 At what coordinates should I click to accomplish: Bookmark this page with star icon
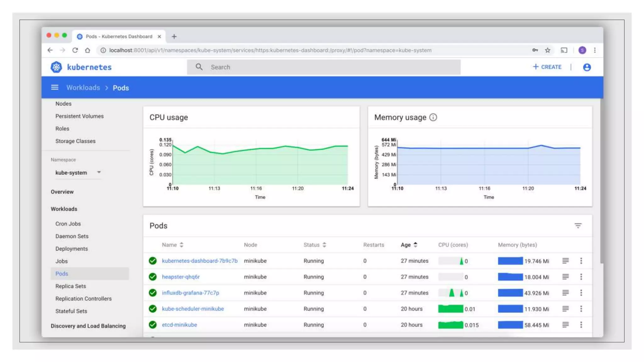click(x=547, y=50)
